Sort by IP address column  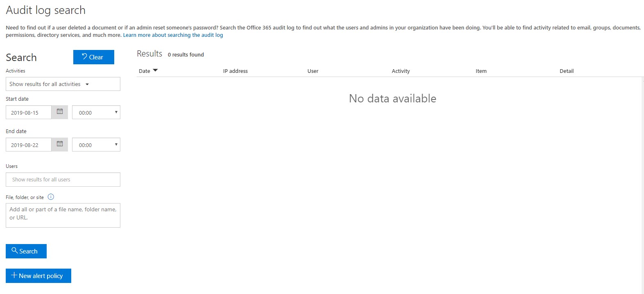tap(235, 71)
